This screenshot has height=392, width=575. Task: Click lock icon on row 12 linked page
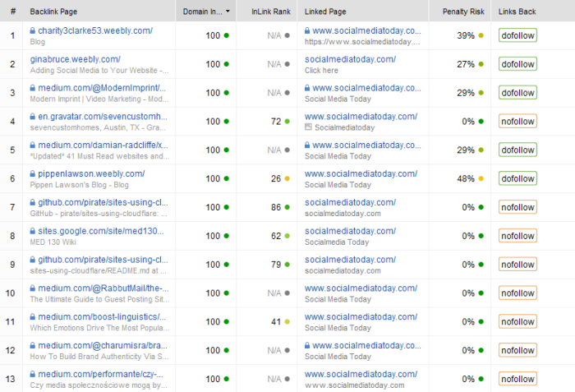307,346
